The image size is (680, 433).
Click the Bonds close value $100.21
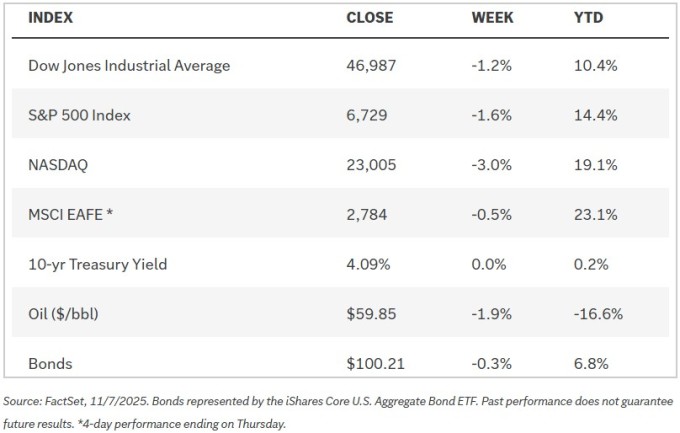(x=372, y=363)
